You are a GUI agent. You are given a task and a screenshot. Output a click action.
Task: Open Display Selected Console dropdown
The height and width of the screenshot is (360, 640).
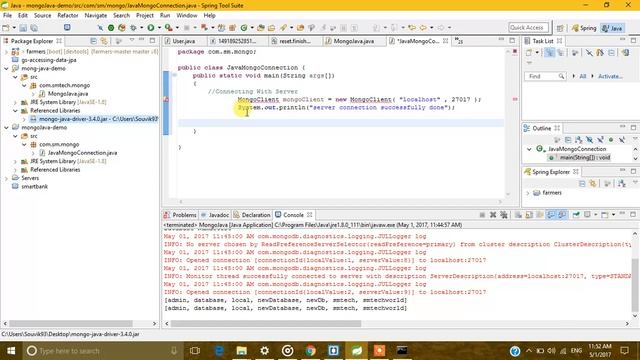point(596,215)
